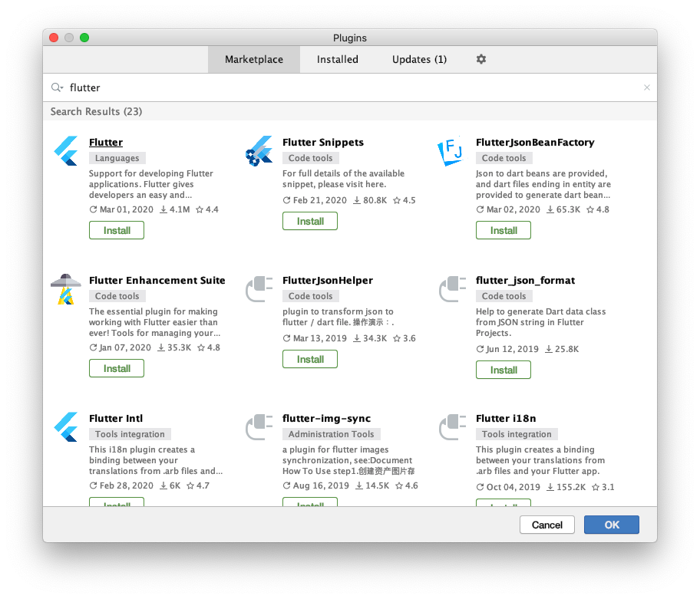Viewport: 700px width, 599px height.
Task: Open the Updates (1) tab
Action: 419,59
